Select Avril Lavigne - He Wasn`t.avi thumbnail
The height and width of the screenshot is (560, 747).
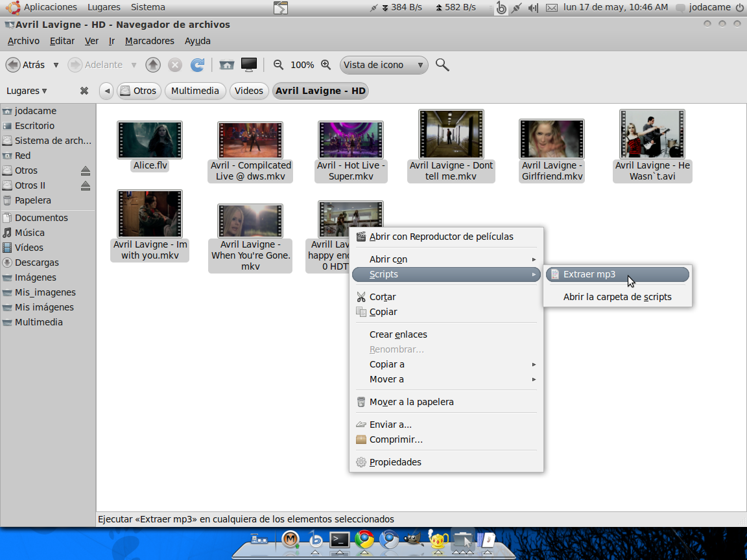pos(652,134)
